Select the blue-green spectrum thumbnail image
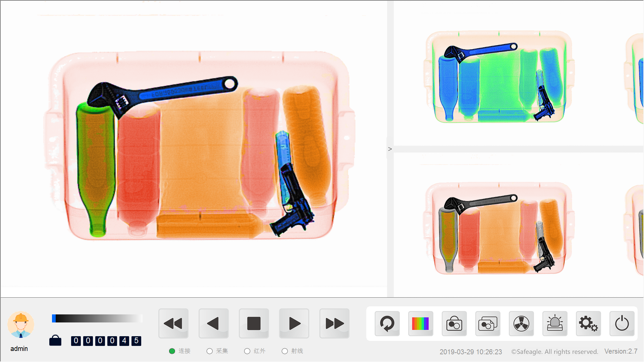Viewport: 644px width, 362px height. (x=499, y=77)
